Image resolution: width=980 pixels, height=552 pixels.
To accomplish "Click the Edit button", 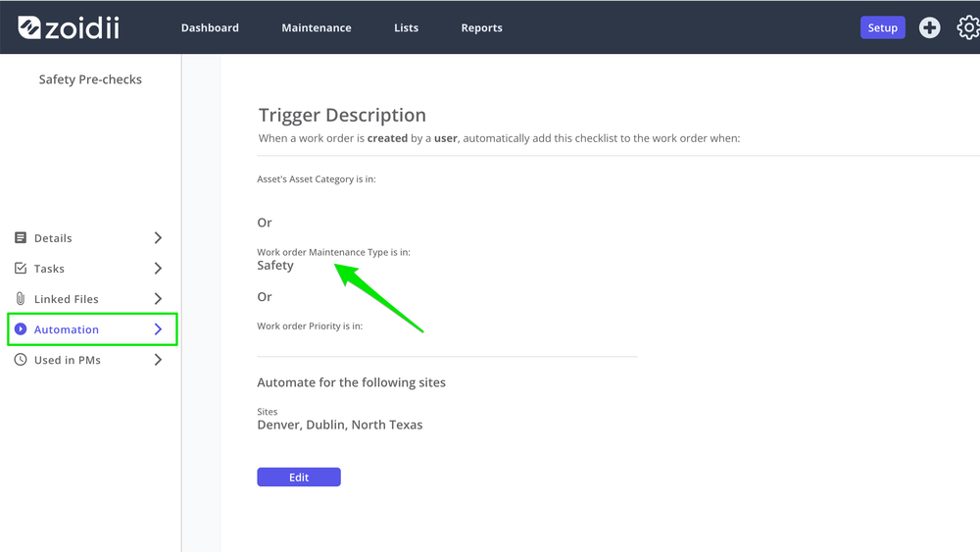I will pos(299,477).
